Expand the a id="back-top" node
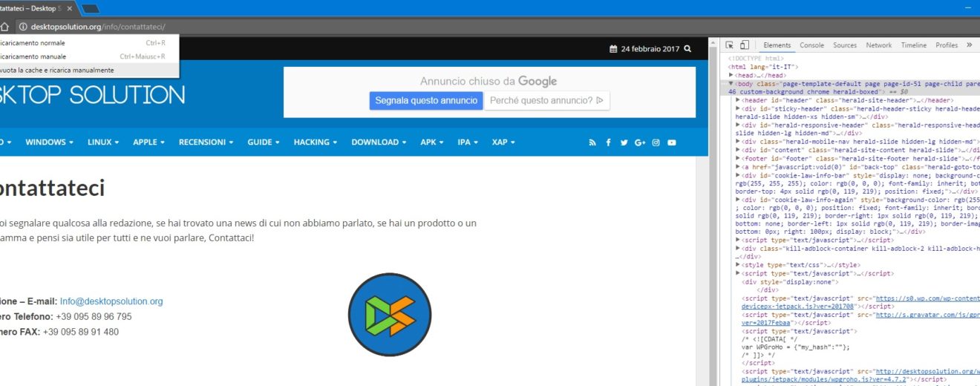 pos(737,166)
